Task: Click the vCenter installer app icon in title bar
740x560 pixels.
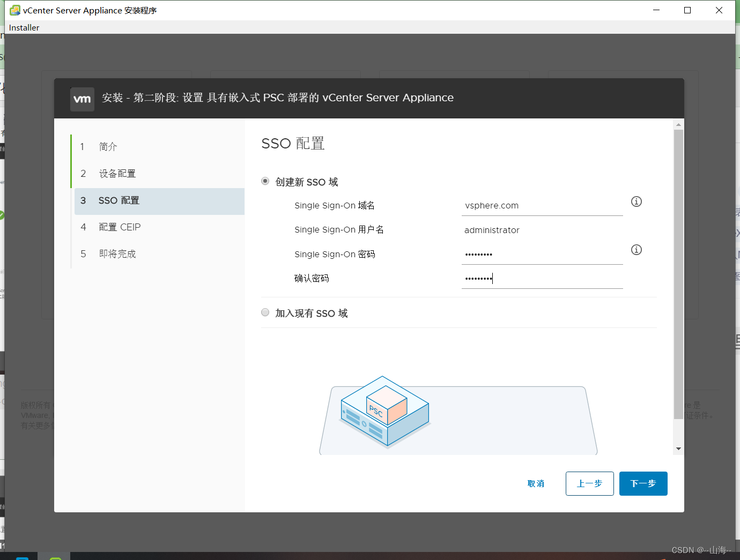Action: click(x=15, y=10)
